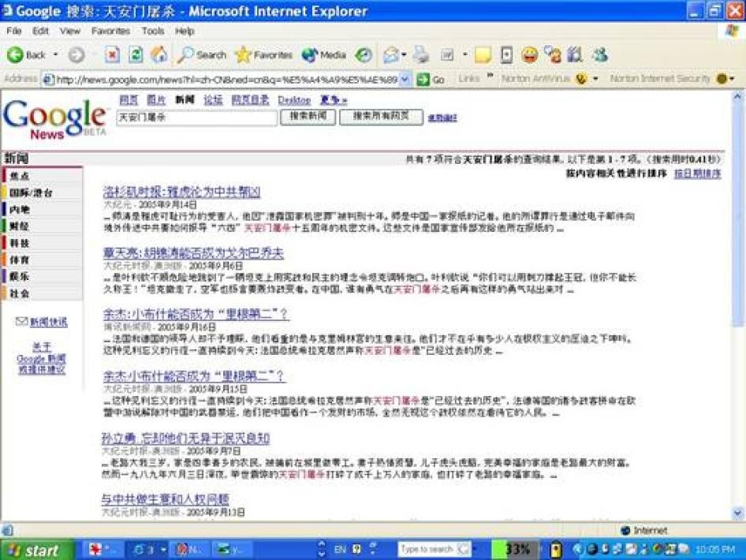This screenshot has width=746, height=560.
Task: Click the Print toolbar icon
Action: click(x=422, y=55)
